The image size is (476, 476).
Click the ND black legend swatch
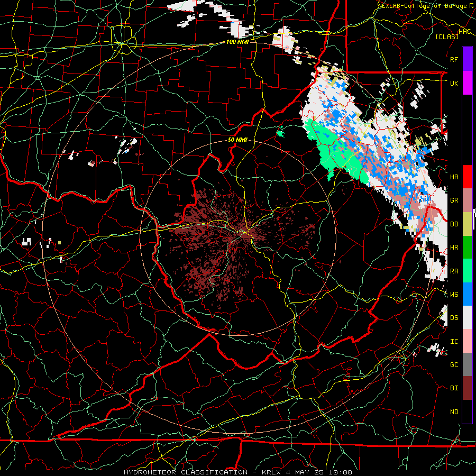point(467,411)
